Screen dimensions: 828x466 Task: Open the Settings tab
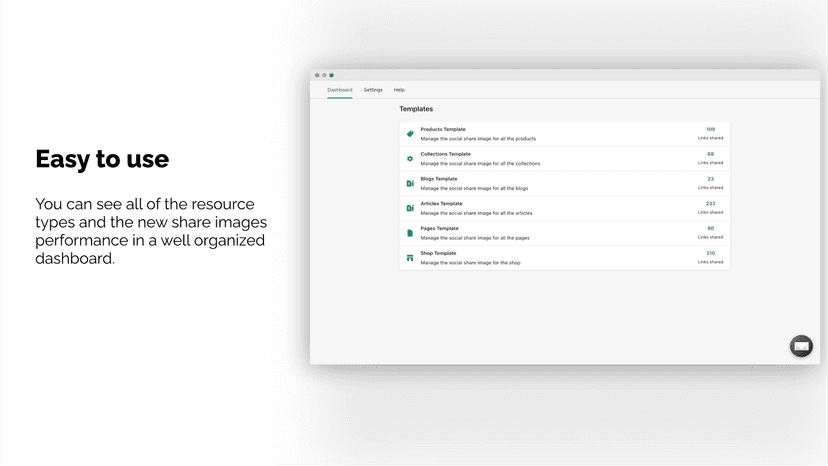[x=373, y=90]
